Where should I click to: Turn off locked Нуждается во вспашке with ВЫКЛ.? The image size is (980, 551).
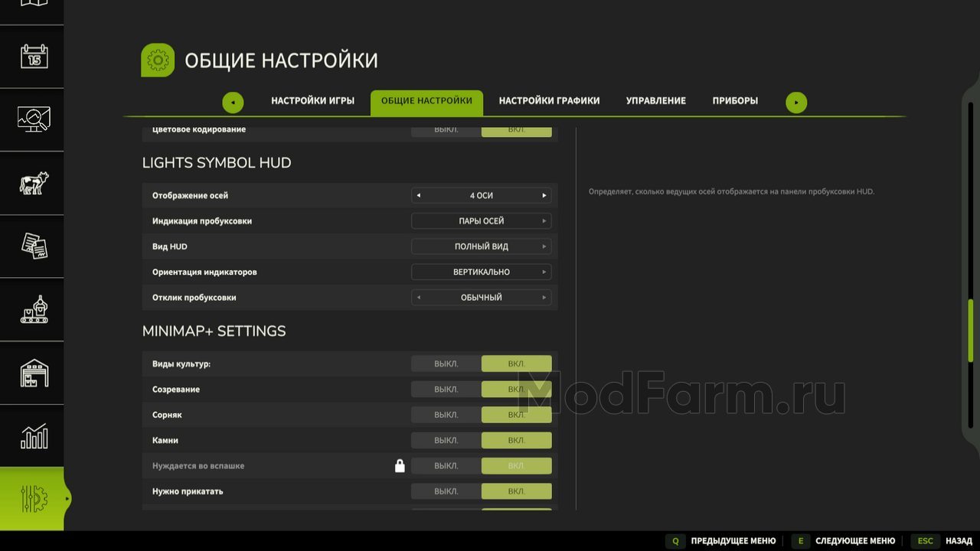[x=446, y=465]
